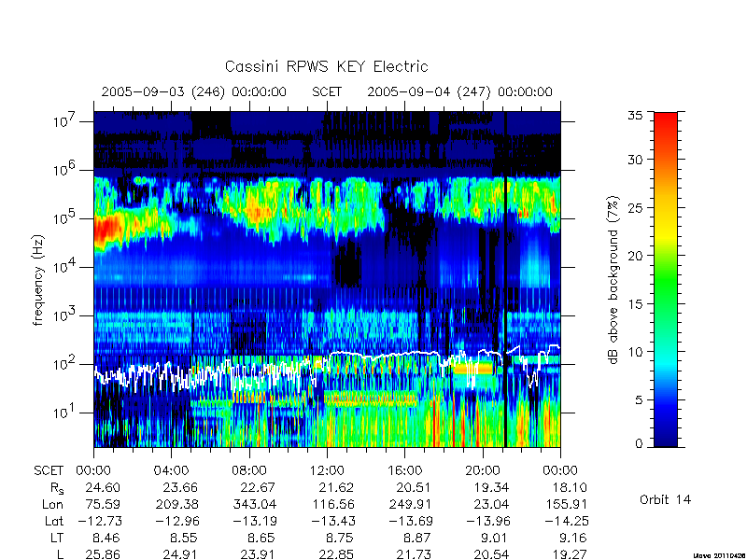Click the L value 19.27
This screenshot has width=747, height=560.
pyautogui.click(x=570, y=554)
